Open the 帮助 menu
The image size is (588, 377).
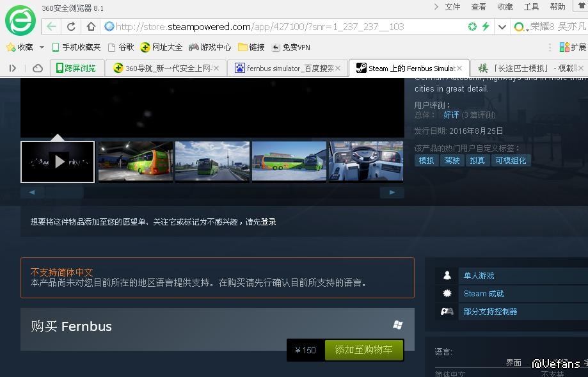tap(558, 7)
